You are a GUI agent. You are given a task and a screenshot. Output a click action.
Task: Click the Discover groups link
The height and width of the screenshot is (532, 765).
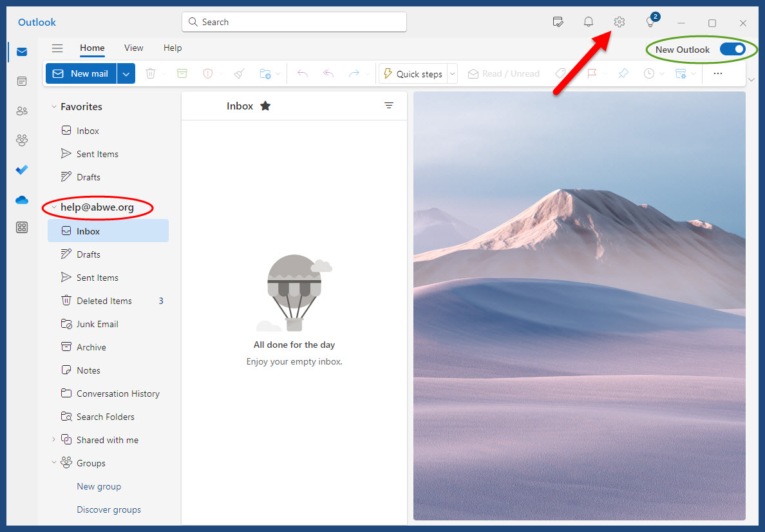coord(109,509)
